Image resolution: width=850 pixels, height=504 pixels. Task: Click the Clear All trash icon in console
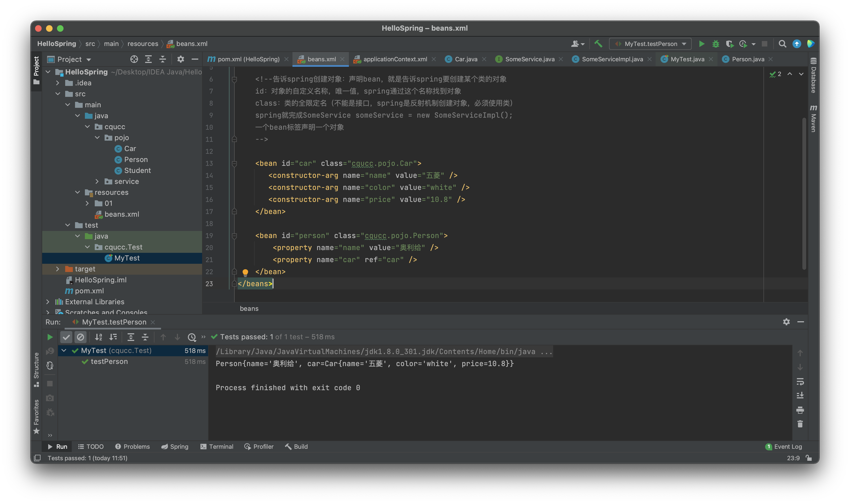point(800,424)
